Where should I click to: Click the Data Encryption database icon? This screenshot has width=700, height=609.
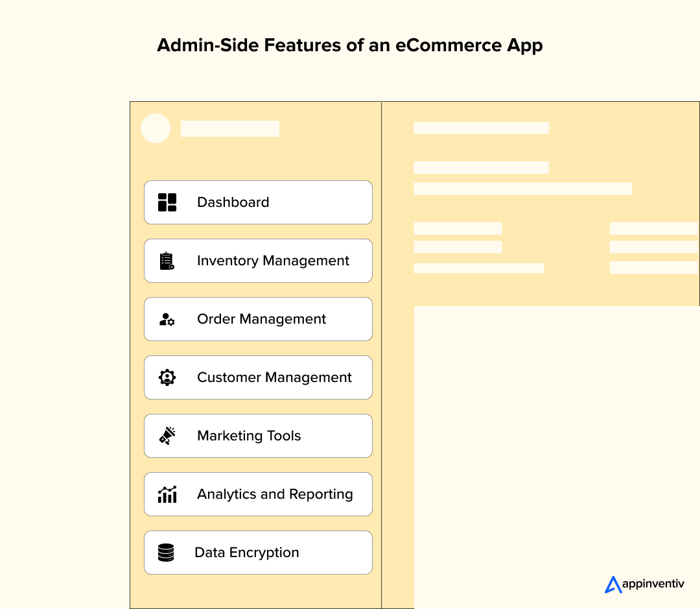click(166, 553)
